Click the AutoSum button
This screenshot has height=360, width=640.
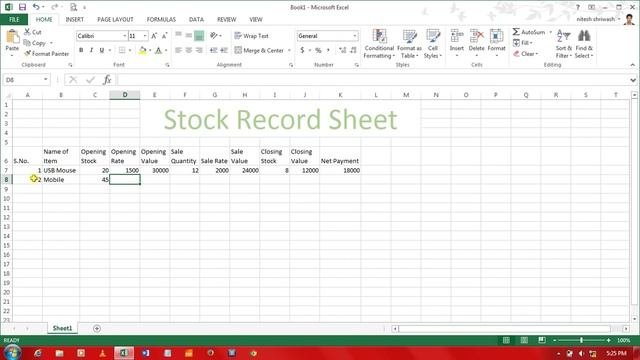pos(529,32)
